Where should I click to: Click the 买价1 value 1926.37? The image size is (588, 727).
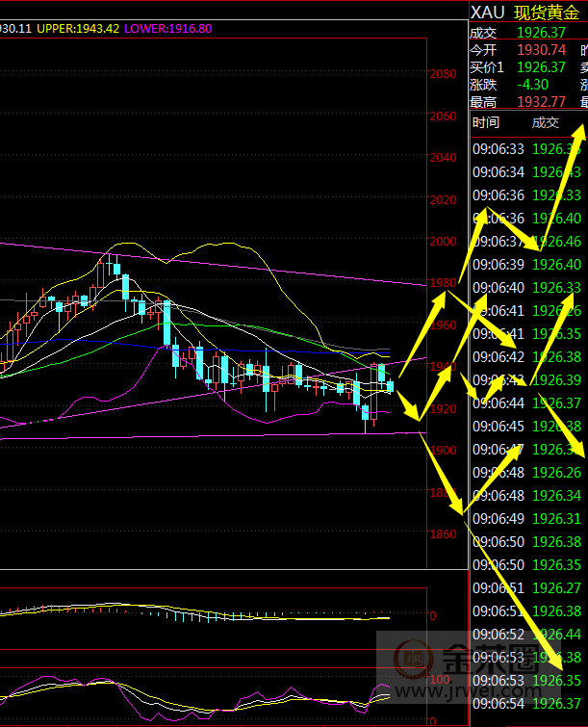coord(541,66)
